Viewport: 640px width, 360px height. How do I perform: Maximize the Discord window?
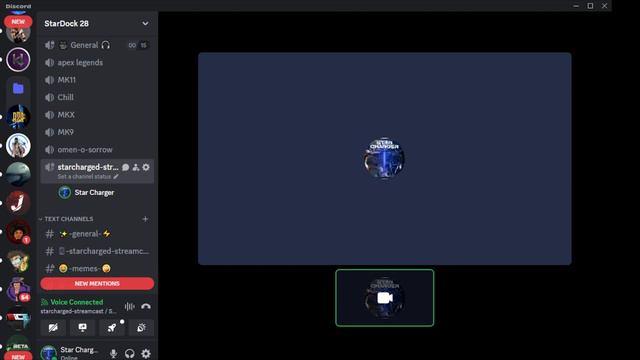(590, 6)
